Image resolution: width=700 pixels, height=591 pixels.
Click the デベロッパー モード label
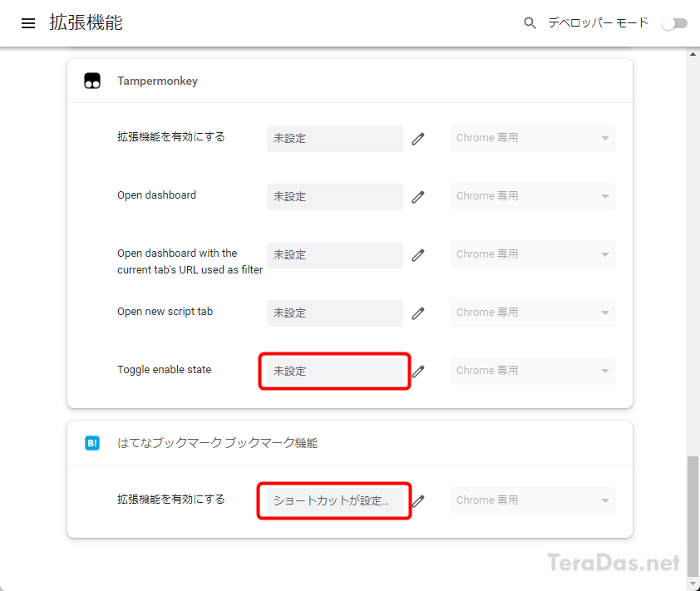tap(599, 22)
